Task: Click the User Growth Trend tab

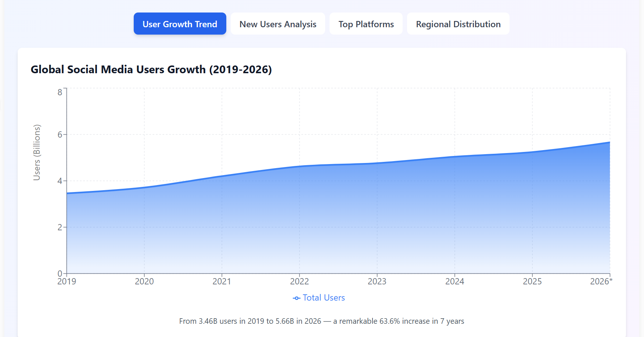Action: tap(180, 24)
